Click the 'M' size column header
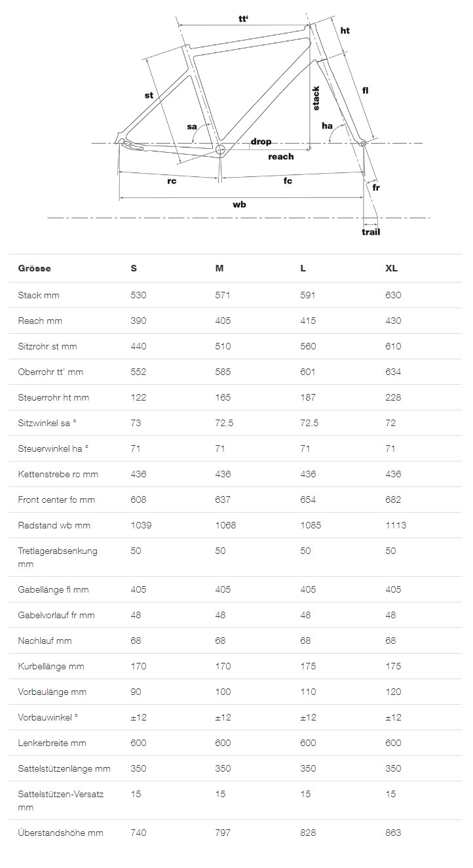473x868 pixels. (x=219, y=269)
